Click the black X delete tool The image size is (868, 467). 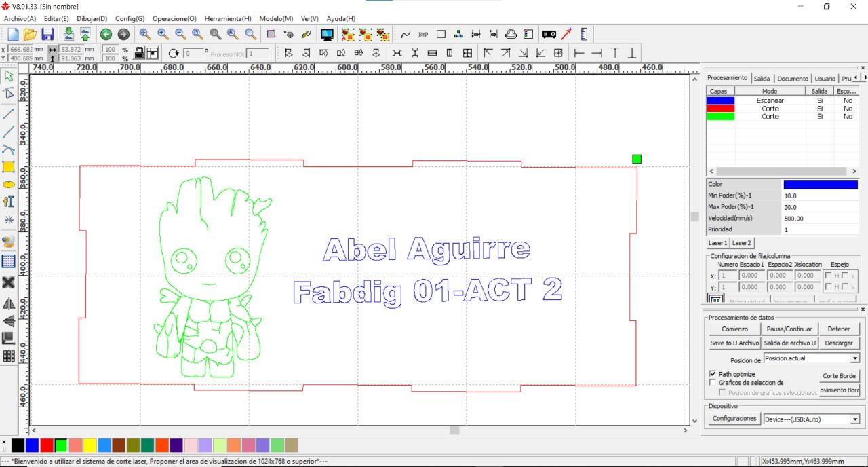click(9, 282)
